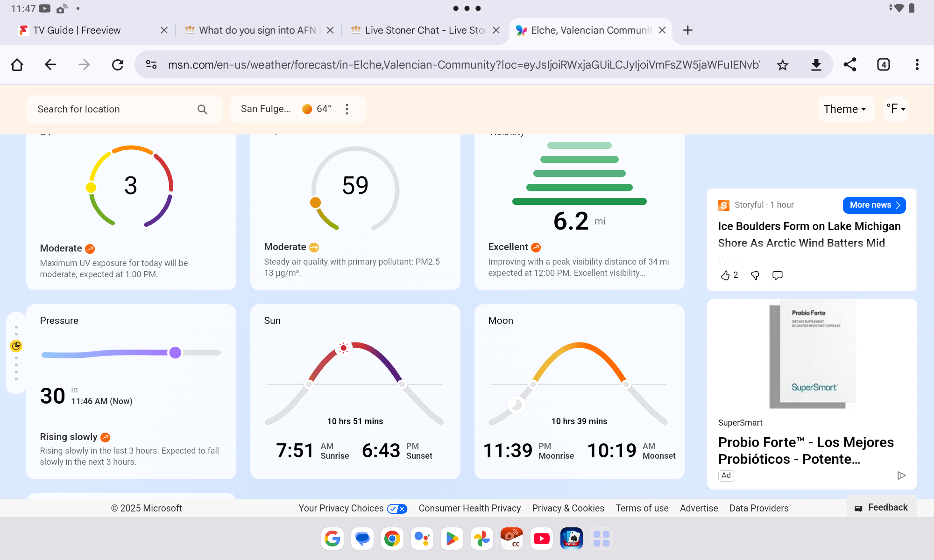Open a new tab with plus button
This screenshot has height=560, width=934.
click(688, 30)
